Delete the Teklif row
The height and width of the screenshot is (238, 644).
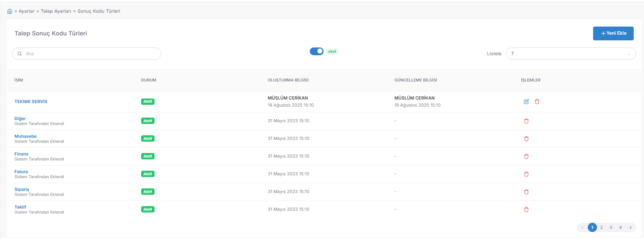pos(526,210)
